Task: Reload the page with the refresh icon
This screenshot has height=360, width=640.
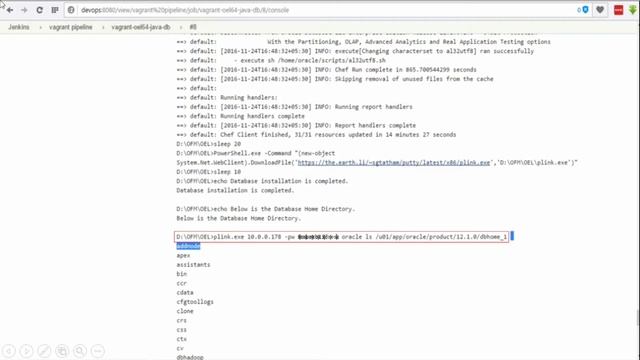Action: 40,10
